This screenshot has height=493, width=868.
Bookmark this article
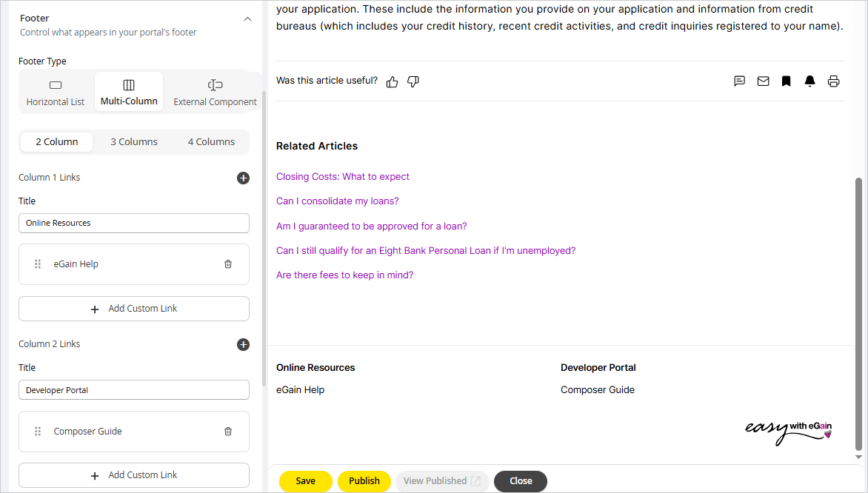787,81
